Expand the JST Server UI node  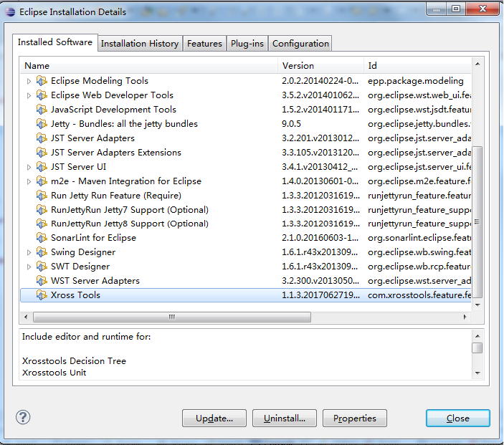(29, 168)
